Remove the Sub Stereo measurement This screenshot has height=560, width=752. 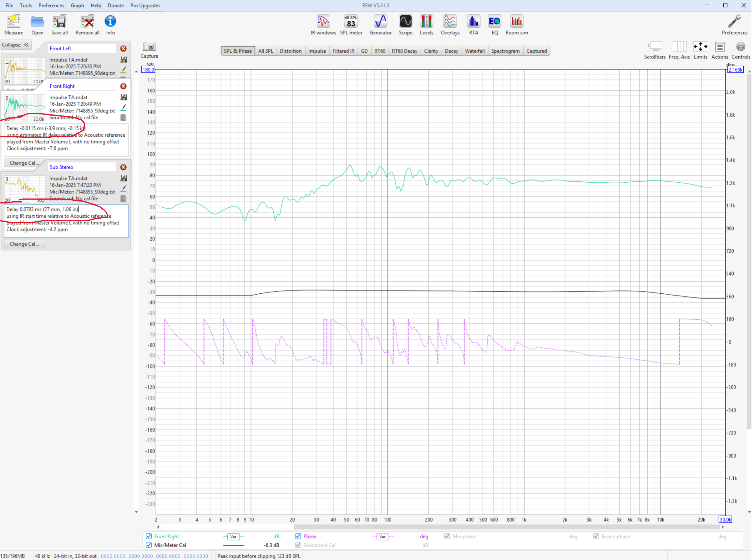123,167
